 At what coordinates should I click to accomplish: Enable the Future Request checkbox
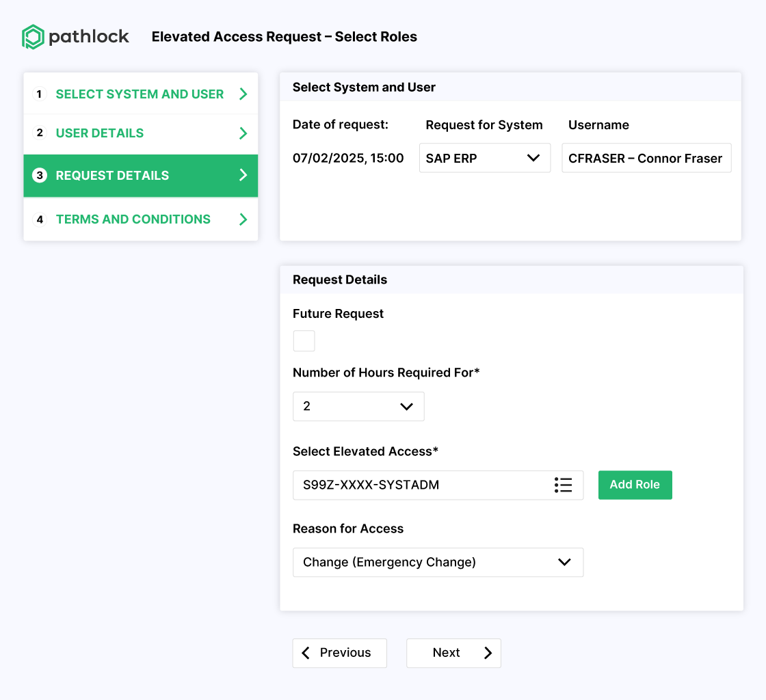tap(304, 340)
